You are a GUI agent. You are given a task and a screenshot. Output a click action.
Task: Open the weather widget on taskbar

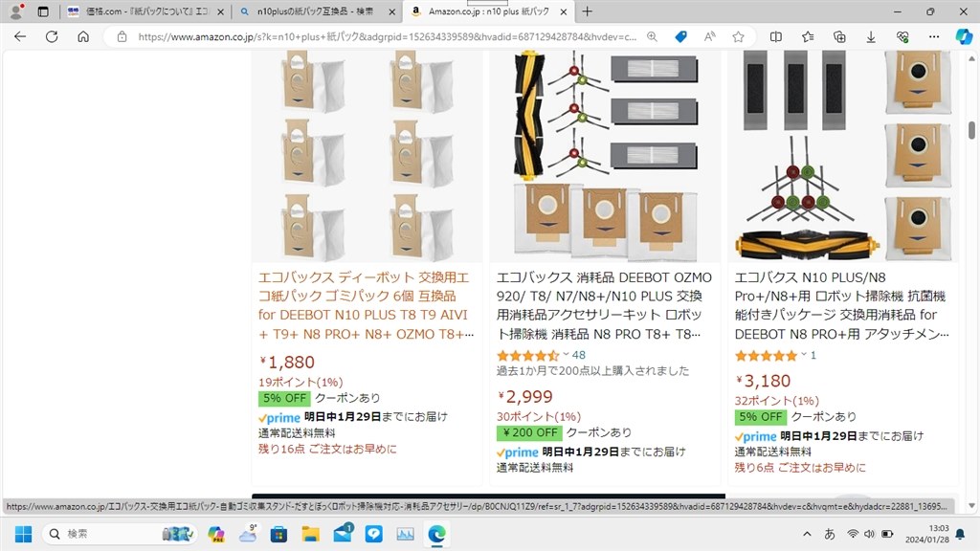[248, 534]
